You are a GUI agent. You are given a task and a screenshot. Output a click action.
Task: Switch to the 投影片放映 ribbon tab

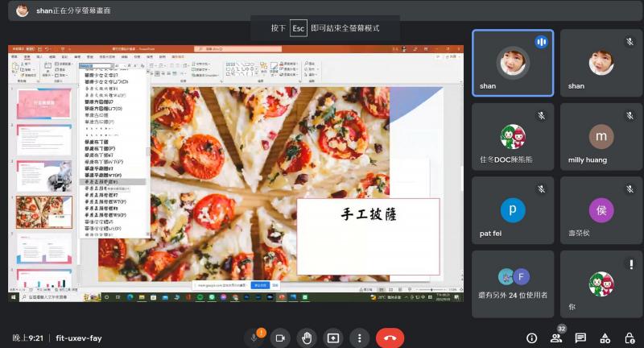coord(107,56)
